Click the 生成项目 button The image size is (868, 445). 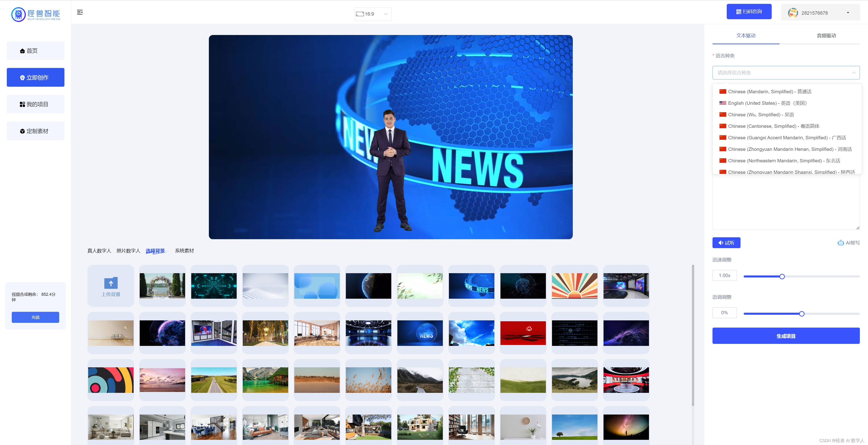click(785, 336)
